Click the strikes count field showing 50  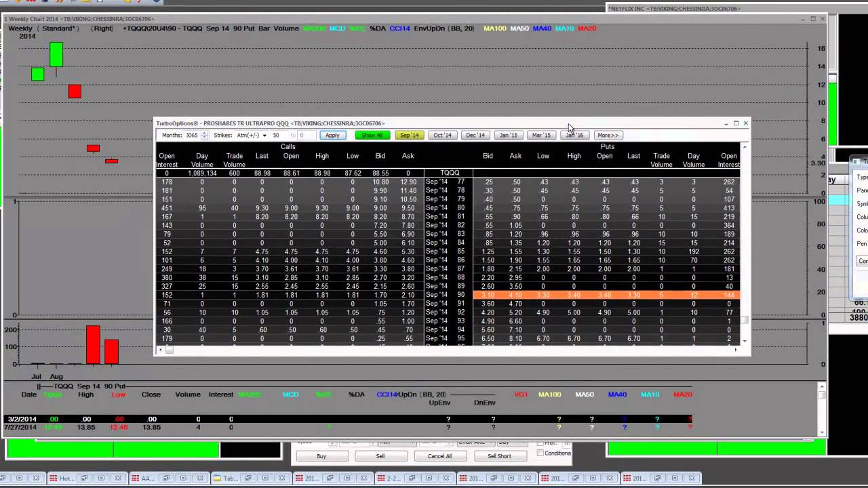click(x=280, y=135)
